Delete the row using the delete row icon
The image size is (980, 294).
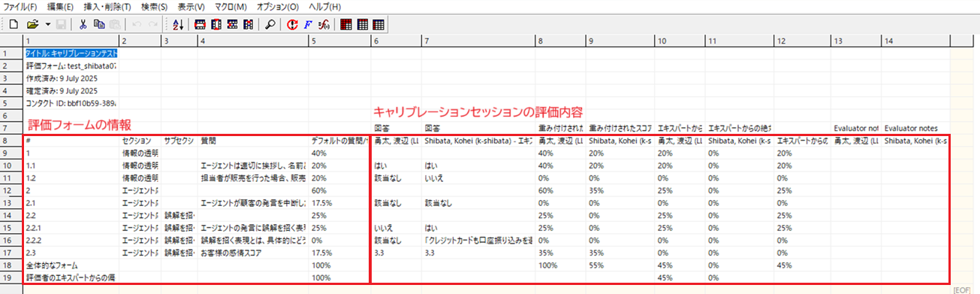click(232, 24)
